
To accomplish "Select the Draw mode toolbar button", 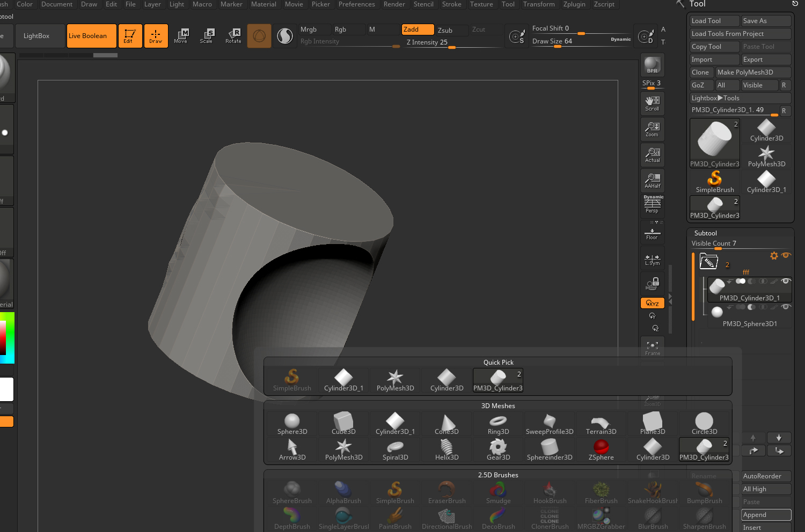I will [x=156, y=36].
